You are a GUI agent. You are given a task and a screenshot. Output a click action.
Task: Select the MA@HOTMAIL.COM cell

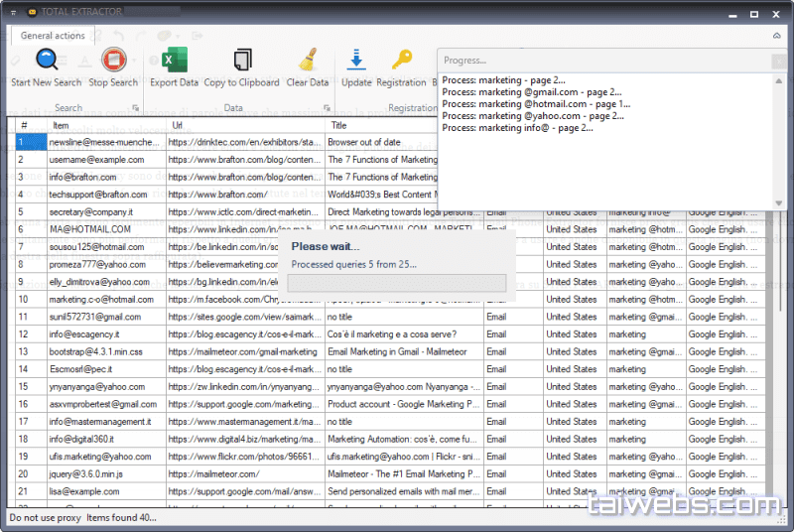(x=106, y=229)
